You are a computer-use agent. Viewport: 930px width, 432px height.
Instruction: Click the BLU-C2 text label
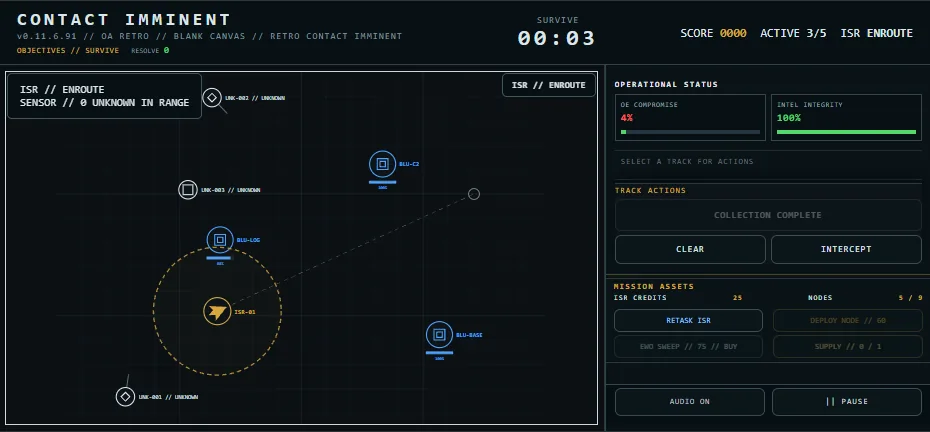pos(409,164)
